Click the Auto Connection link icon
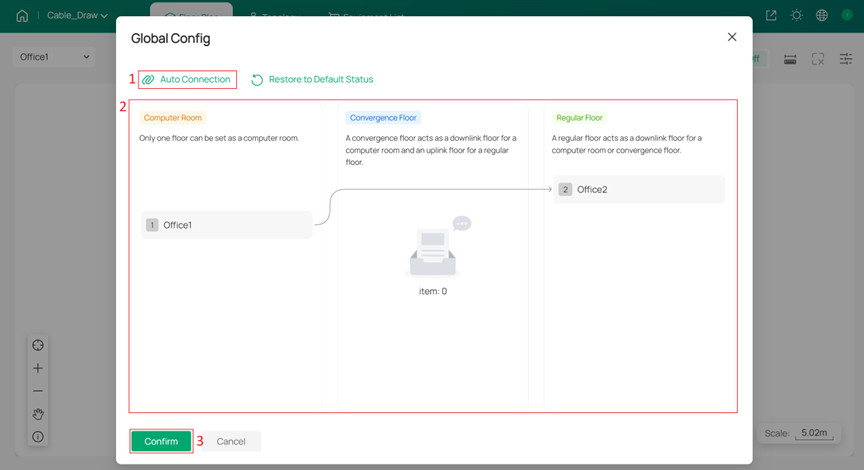The image size is (864, 470). coord(148,80)
